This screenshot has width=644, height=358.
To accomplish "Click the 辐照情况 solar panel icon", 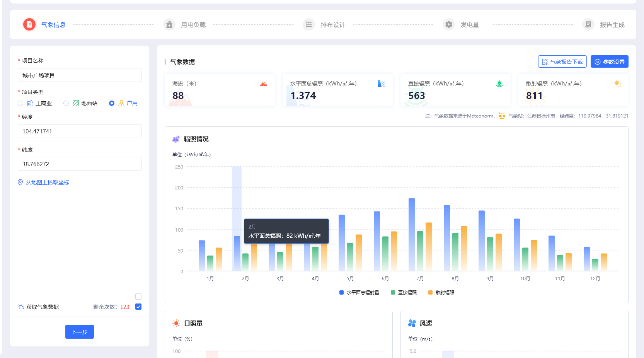I will 176,139.
